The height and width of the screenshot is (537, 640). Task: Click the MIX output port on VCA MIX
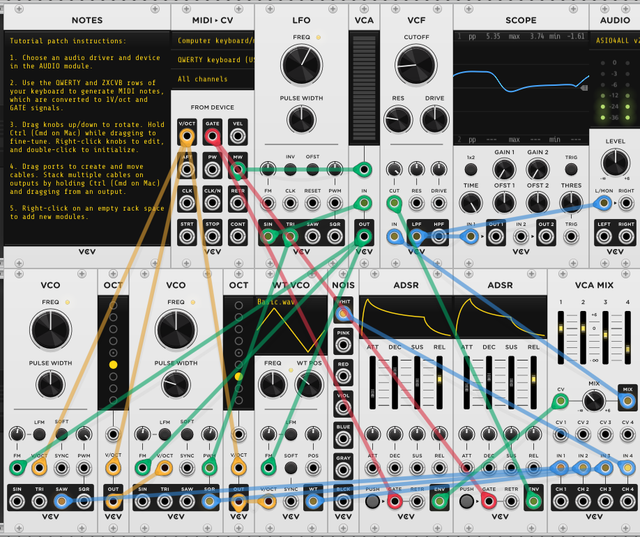tap(627, 401)
